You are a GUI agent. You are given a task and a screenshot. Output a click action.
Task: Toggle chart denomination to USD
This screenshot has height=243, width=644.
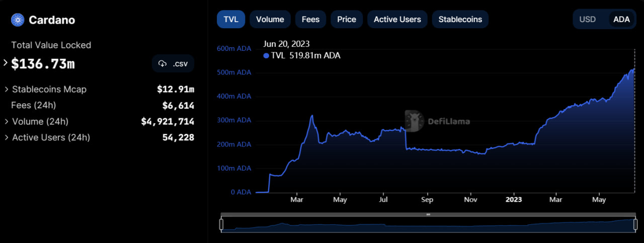click(x=588, y=19)
